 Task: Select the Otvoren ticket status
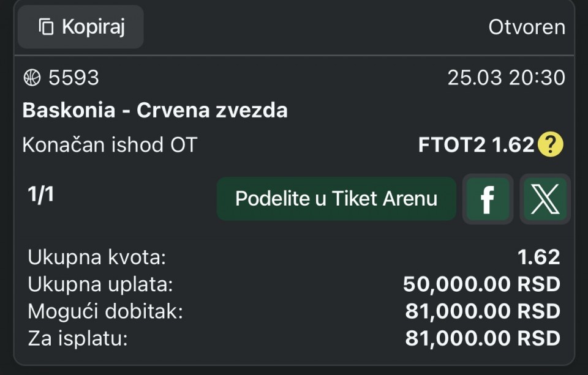pyautogui.click(x=526, y=27)
